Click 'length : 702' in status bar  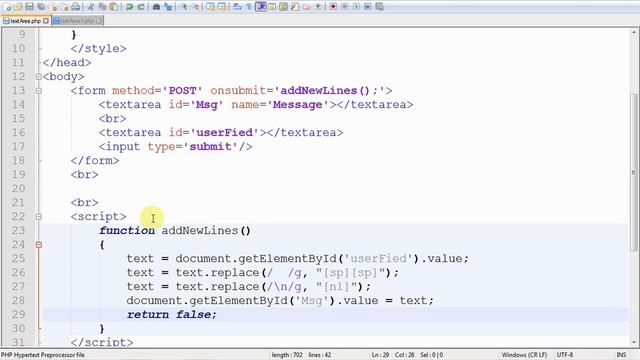point(287,355)
